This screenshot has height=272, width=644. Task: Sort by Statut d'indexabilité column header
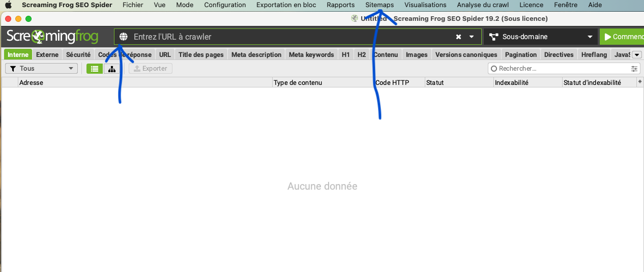(x=599, y=82)
